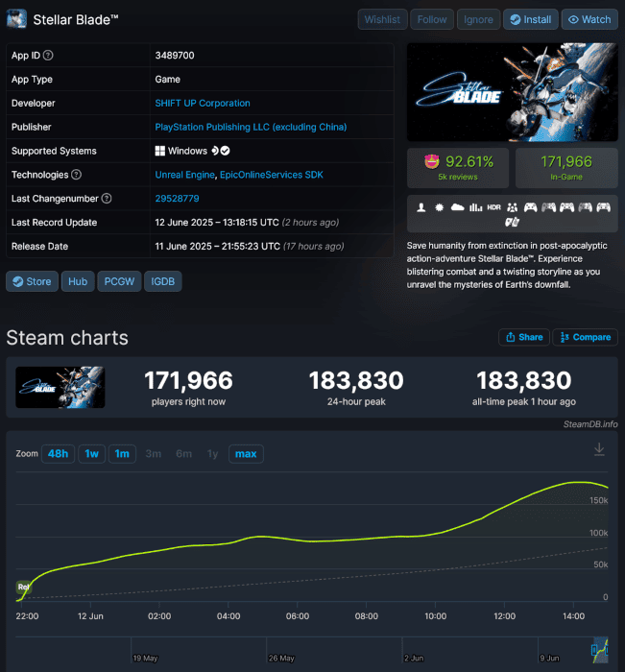Click the single-player person icon

(x=421, y=208)
